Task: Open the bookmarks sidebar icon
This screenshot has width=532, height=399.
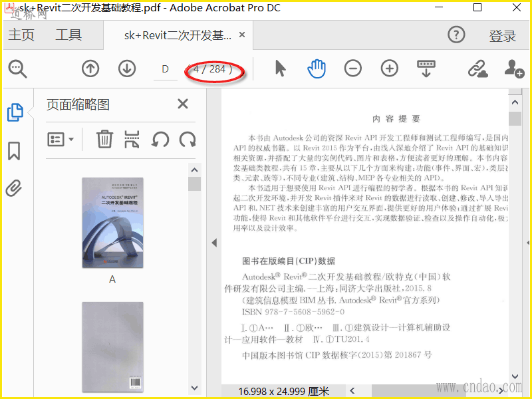Action: (x=14, y=151)
